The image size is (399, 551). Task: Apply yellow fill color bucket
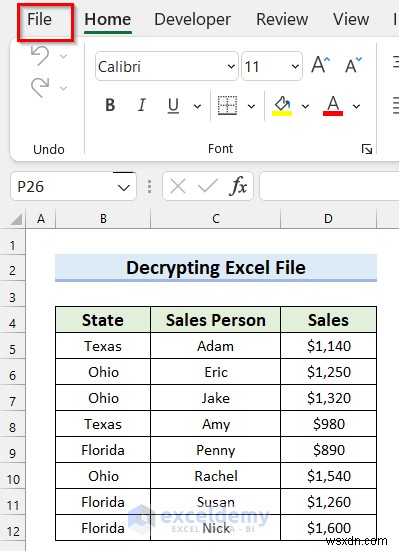[282, 106]
